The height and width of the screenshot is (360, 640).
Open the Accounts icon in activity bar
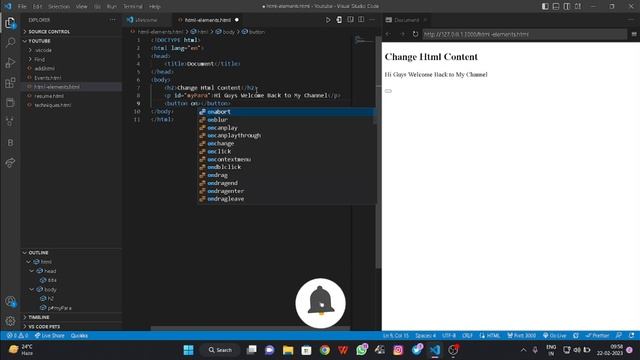10,302
